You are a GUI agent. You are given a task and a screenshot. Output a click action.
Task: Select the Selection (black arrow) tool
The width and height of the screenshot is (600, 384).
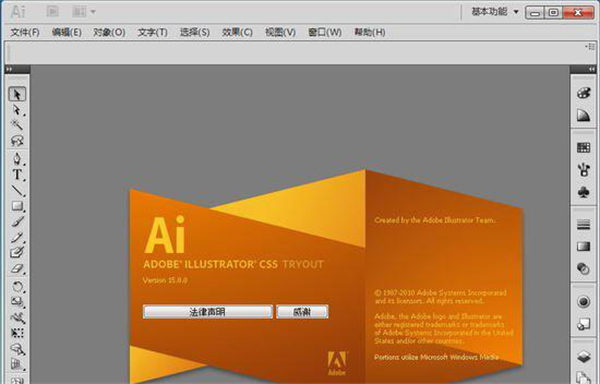(x=17, y=94)
